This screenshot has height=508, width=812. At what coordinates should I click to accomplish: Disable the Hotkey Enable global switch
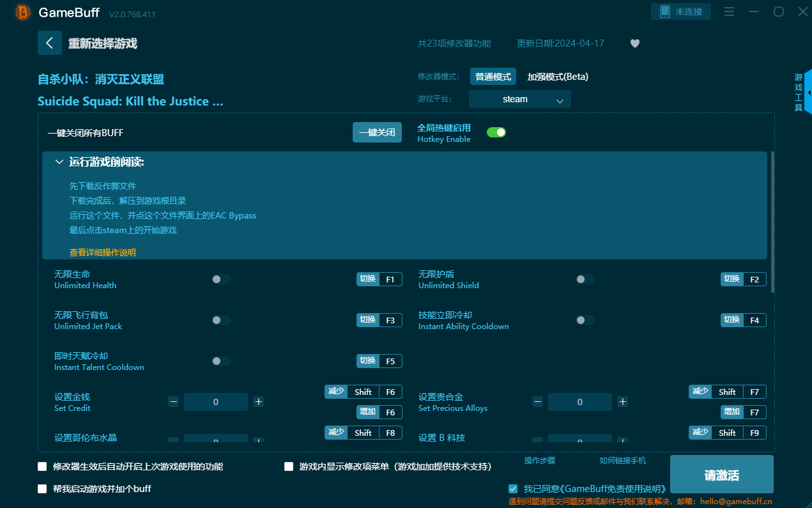[496, 132]
